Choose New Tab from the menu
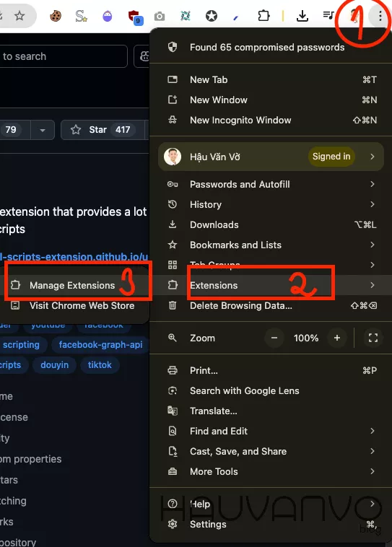Image resolution: width=392 pixels, height=547 pixels. 271,80
